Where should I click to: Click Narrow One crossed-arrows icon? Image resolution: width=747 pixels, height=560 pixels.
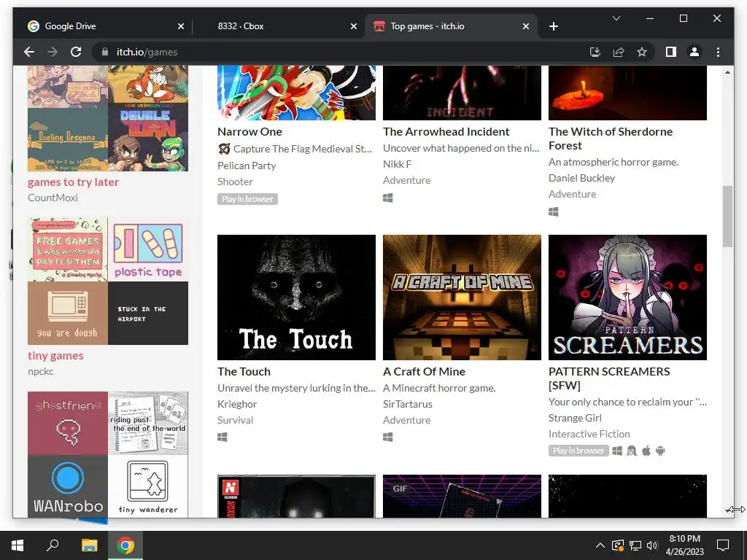click(224, 149)
